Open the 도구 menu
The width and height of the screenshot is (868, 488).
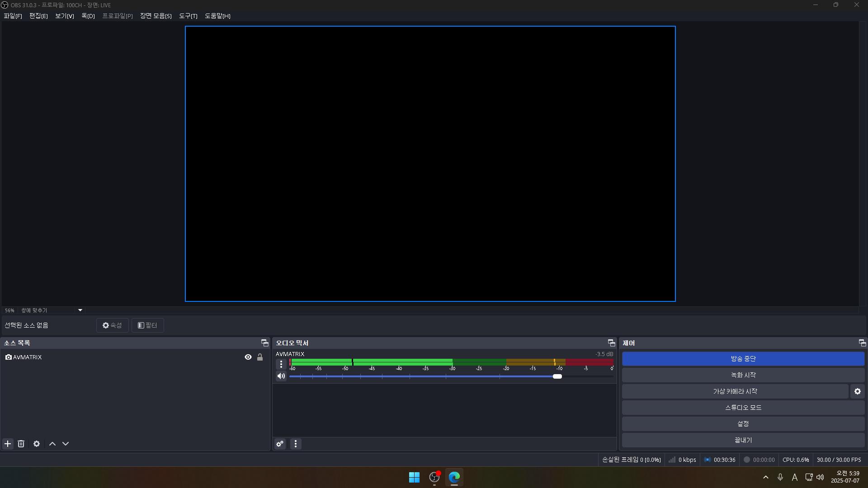click(188, 16)
